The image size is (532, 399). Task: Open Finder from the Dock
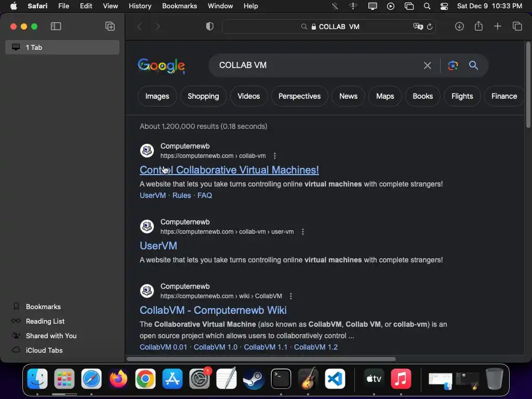(37, 379)
